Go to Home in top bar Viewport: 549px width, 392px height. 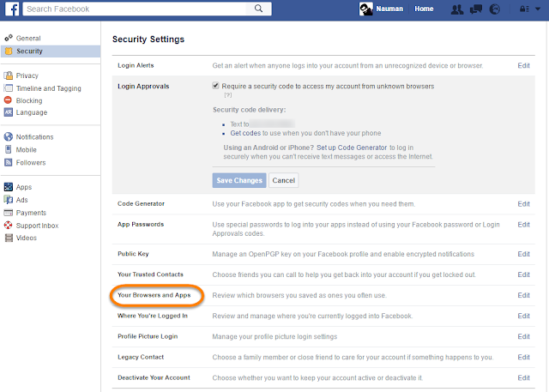[x=424, y=9]
